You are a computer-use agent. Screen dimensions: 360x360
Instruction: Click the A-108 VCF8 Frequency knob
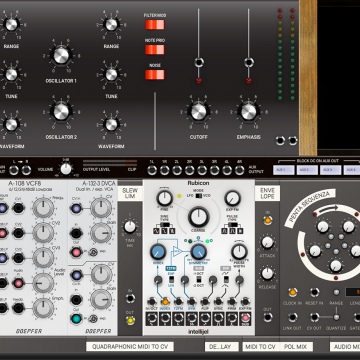tap(43, 208)
